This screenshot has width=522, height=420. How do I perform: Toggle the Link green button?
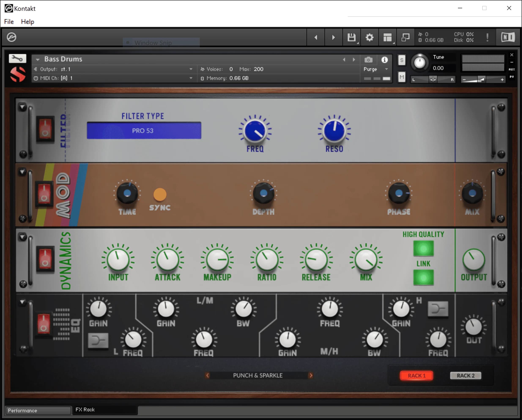(x=423, y=277)
